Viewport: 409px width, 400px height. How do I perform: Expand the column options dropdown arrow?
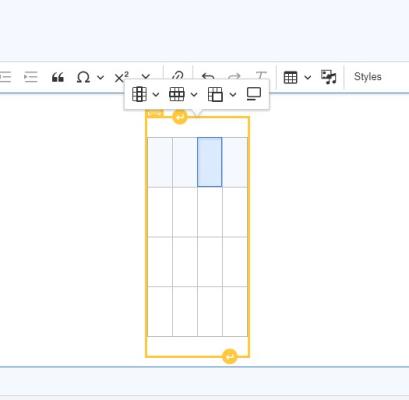point(156,95)
